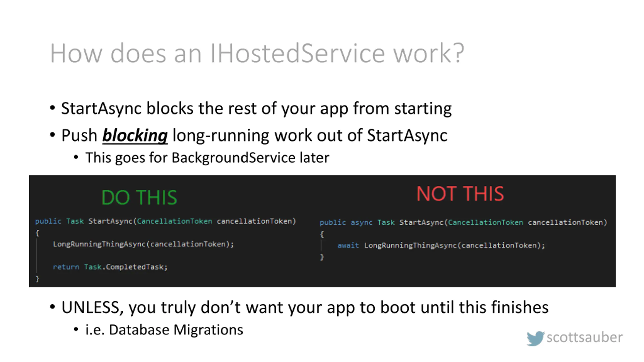This screenshot has width=644, height=362.
Task: Click closing brace of left code block
Action: tap(37, 279)
